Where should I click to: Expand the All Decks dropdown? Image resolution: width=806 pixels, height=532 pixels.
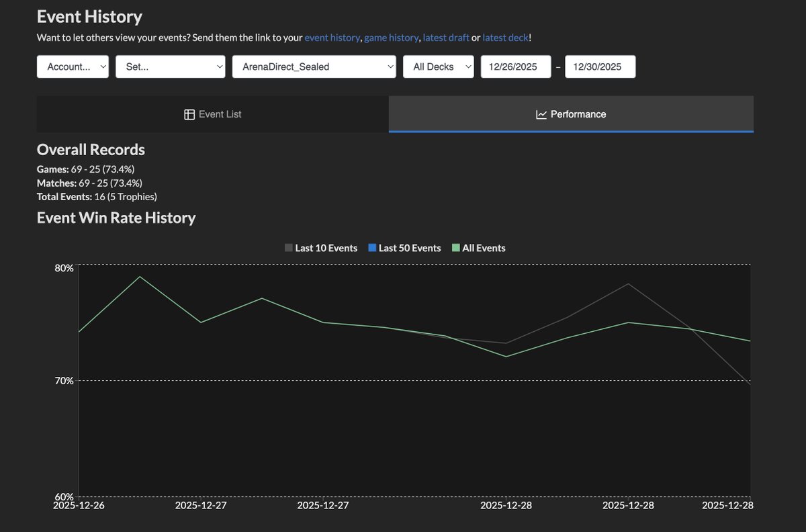point(439,66)
